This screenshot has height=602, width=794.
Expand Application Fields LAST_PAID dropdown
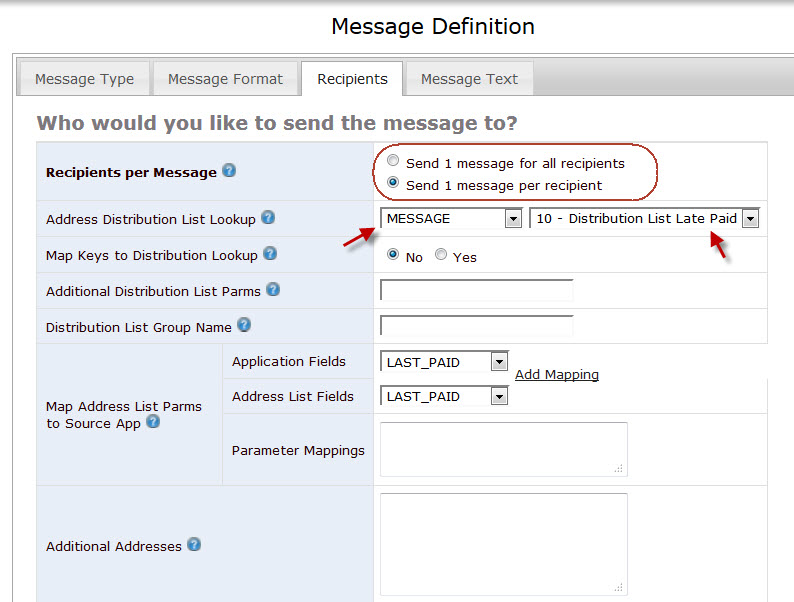(x=499, y=362)
